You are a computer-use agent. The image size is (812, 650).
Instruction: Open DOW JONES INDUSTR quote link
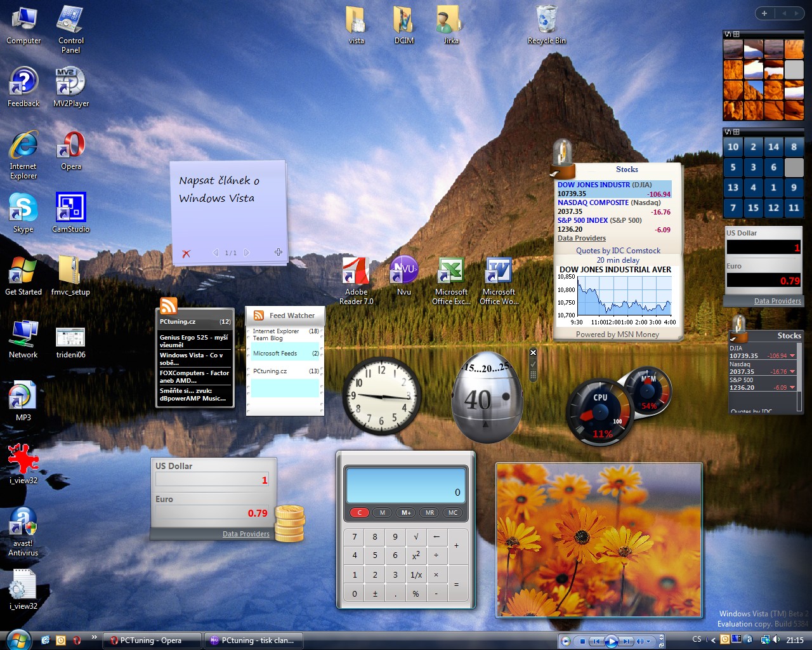(594, 185)
